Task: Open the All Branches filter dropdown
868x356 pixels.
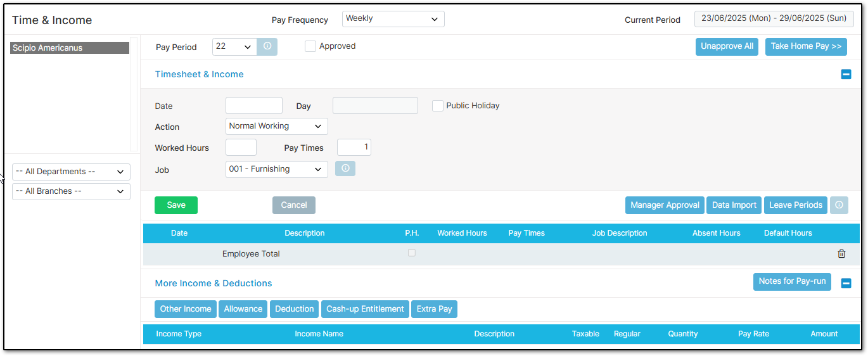Action: (x=71, y=191)
